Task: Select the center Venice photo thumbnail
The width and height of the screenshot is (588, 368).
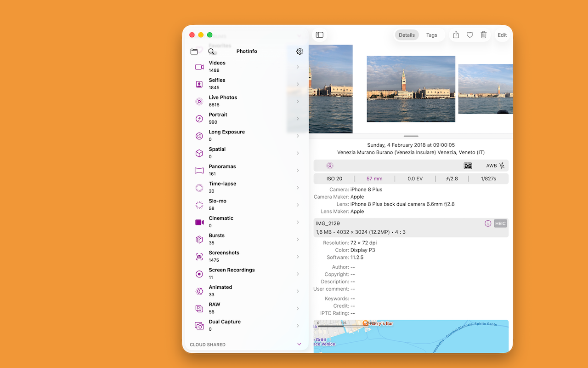Action: (x=411, y=89)
